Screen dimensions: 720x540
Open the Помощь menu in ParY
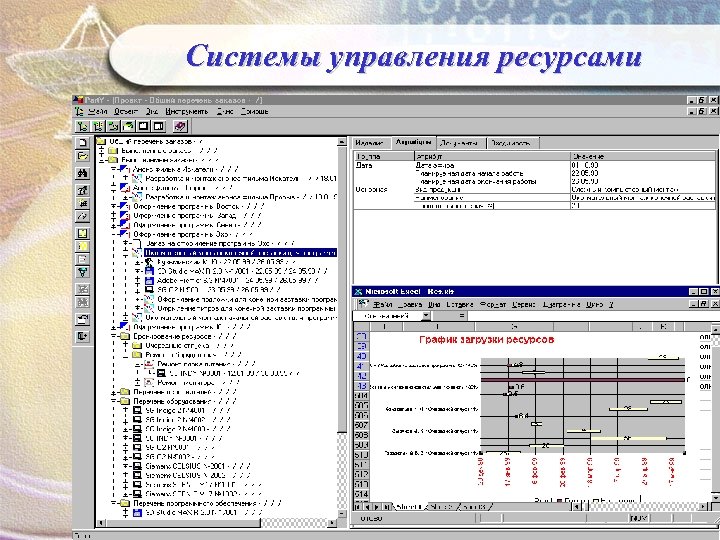(254, 112)
